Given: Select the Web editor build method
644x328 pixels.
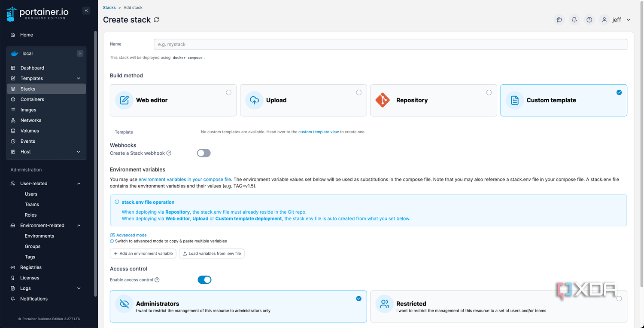Looking at the screenshot, I should tap(173, 100).
